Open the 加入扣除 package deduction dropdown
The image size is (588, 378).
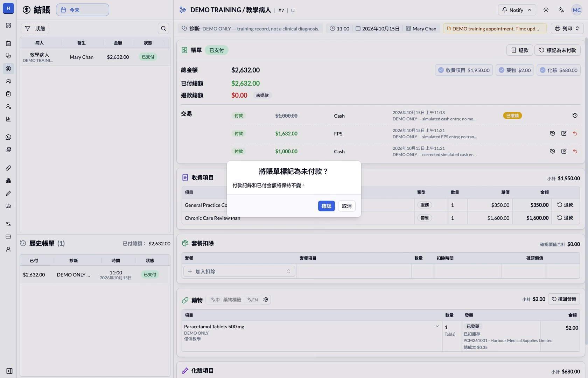239,271
